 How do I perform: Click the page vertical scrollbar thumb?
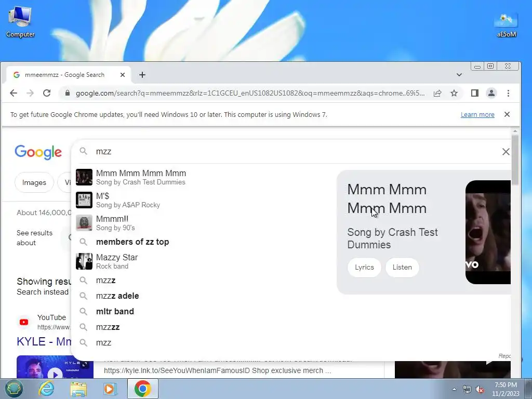(x=515, y=159)
